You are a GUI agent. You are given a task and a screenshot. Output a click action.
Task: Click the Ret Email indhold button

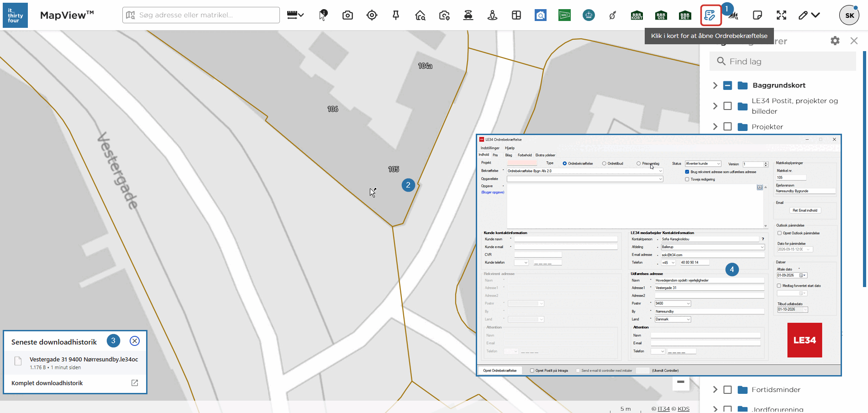[x=805, y=210]
